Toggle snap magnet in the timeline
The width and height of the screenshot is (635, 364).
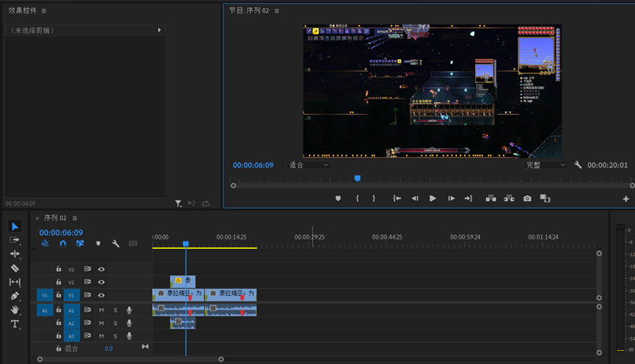tap(63, 244)
